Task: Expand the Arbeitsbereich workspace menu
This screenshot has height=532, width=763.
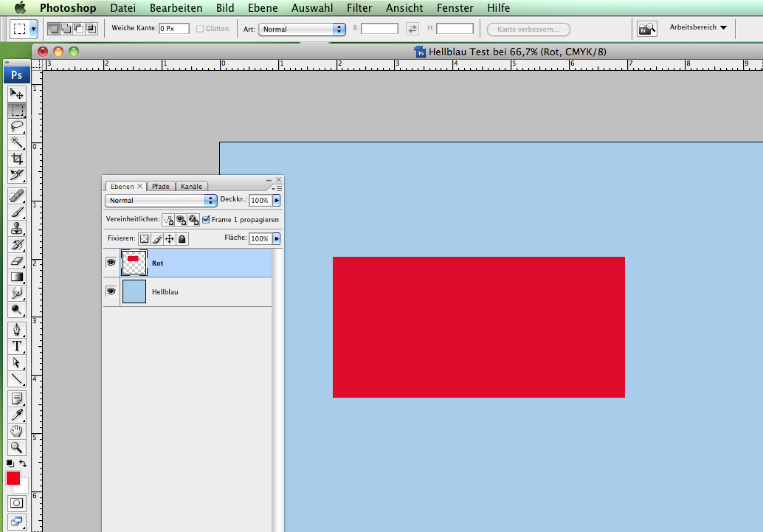Action: 697,28
